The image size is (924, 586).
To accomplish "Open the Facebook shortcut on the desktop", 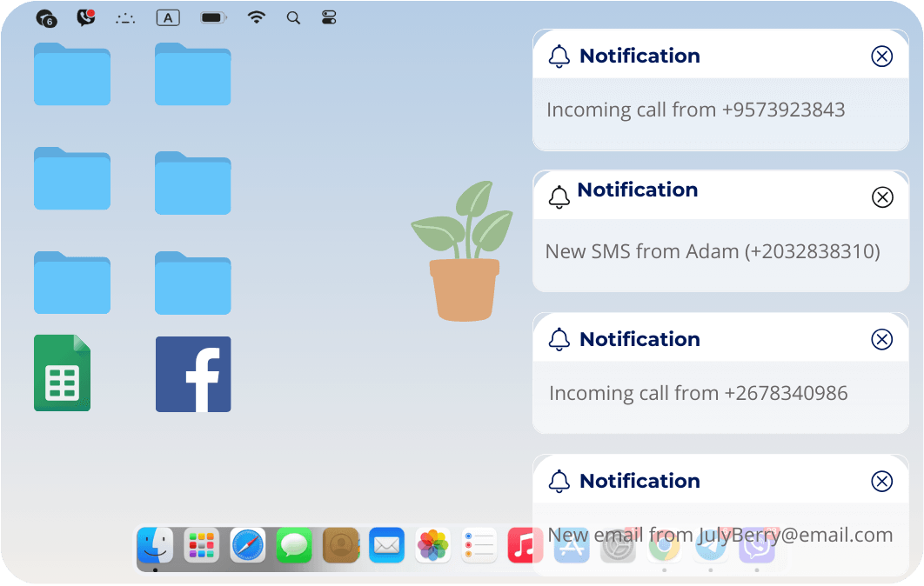I will click(192, 373).
